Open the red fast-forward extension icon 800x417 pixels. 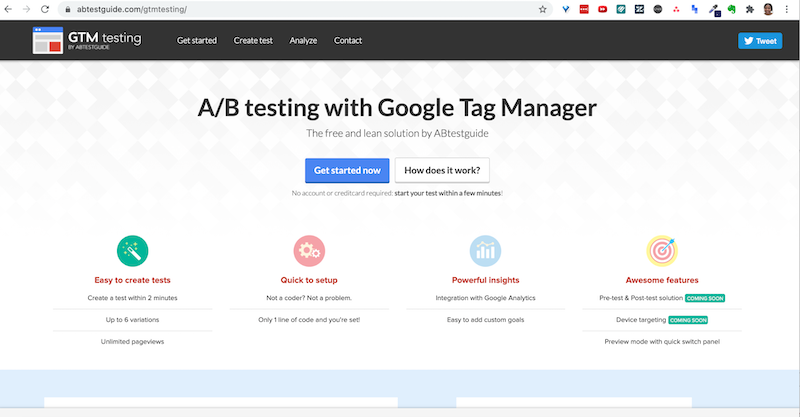603,9
